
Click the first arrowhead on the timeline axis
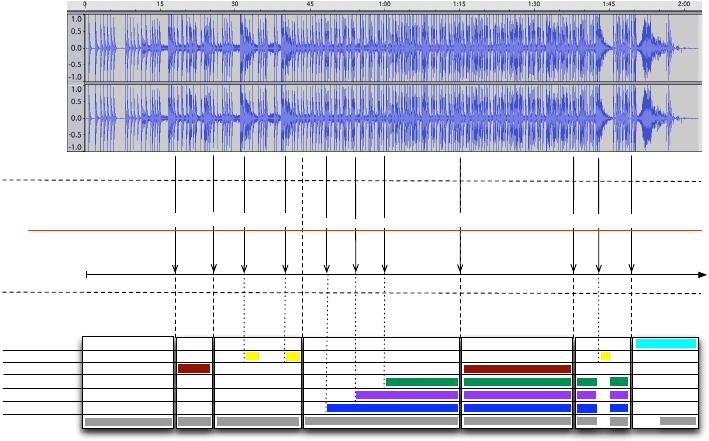[176, 268]
